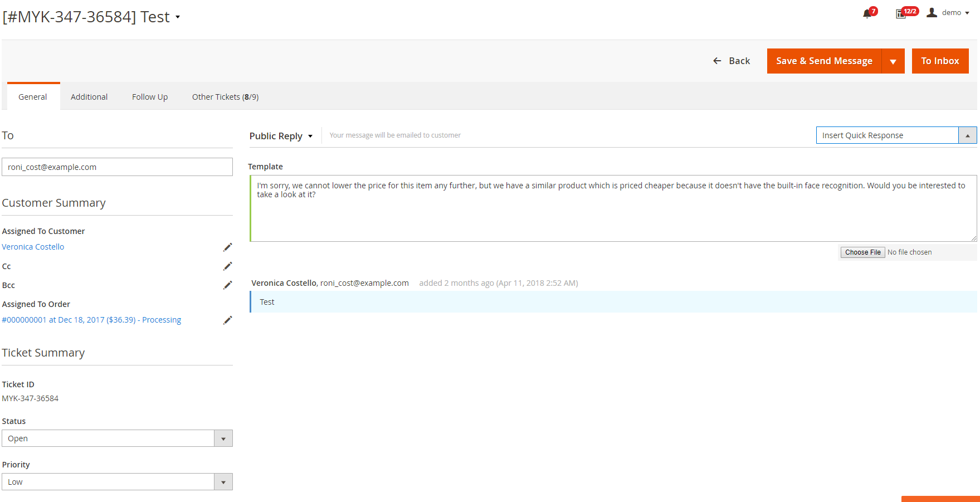
Task: Open order #000000001 Processing link
Action: tap(91, 320)
